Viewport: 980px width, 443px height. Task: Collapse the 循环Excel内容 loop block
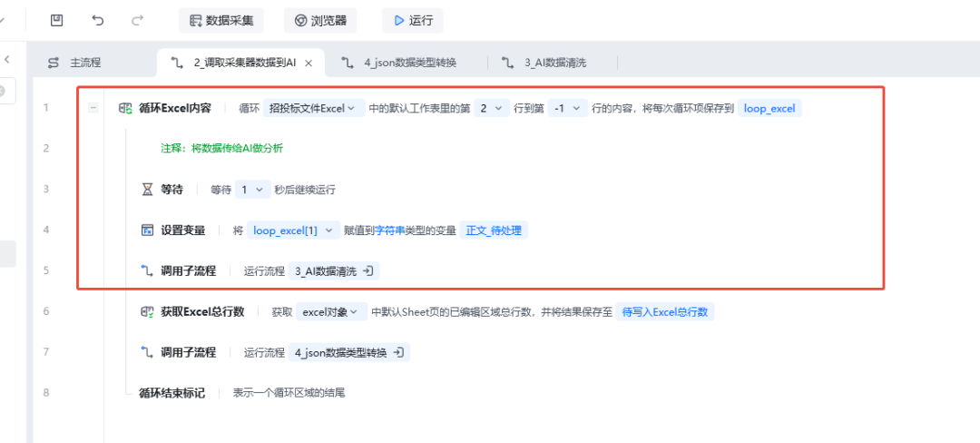tap(93, 108)
